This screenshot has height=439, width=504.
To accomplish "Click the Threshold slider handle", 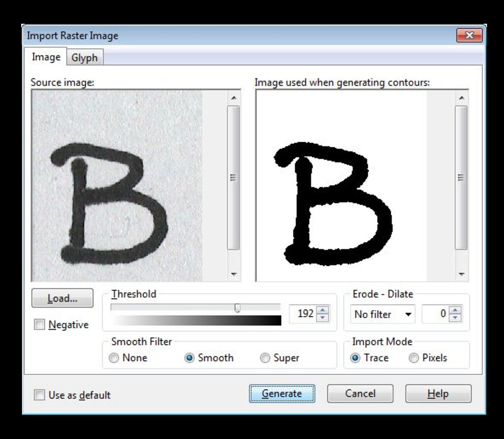I will point(237,308).
